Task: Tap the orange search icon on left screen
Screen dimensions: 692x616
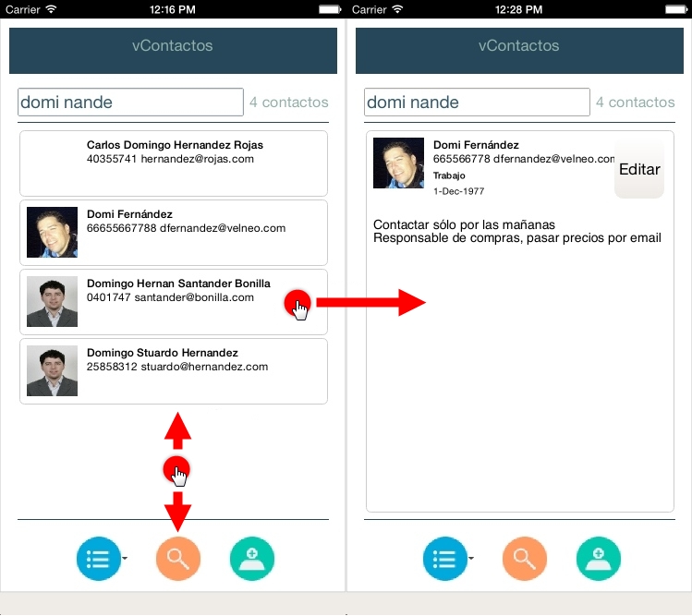Action: pyautogui.click(x=178, y=559)
